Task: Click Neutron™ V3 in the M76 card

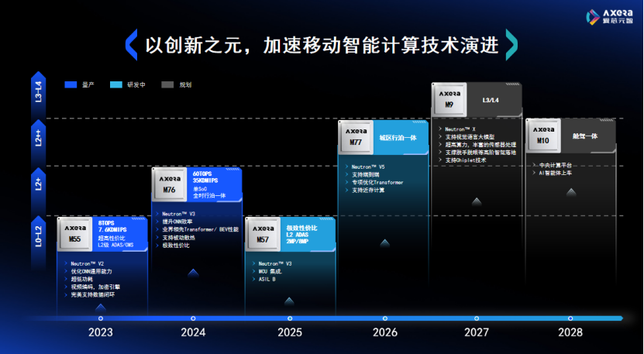Action: [x=179, y=214]
